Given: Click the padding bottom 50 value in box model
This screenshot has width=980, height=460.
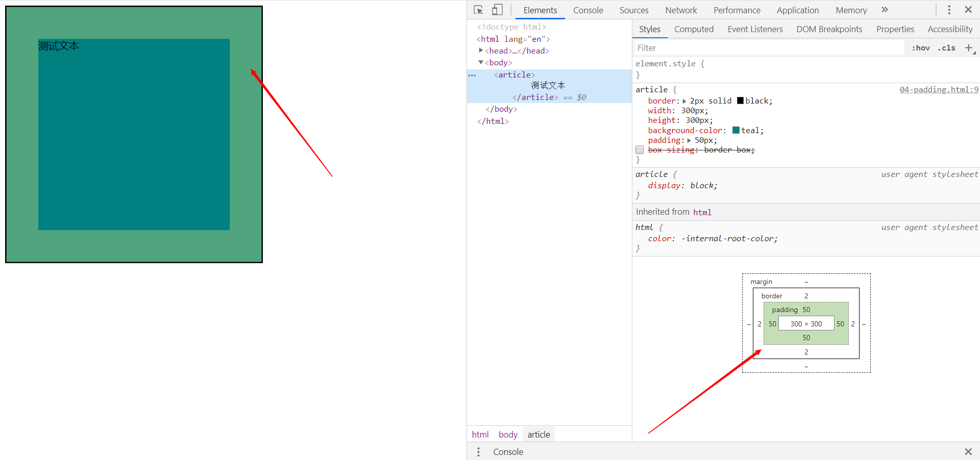Looking at the screenshot, I should 806,338.
